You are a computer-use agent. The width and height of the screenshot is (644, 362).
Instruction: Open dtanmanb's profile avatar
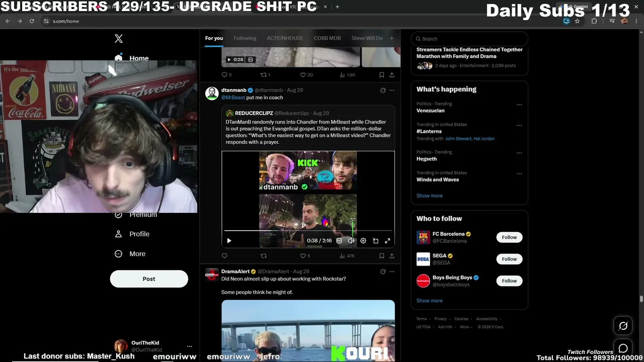pos(212,94)
